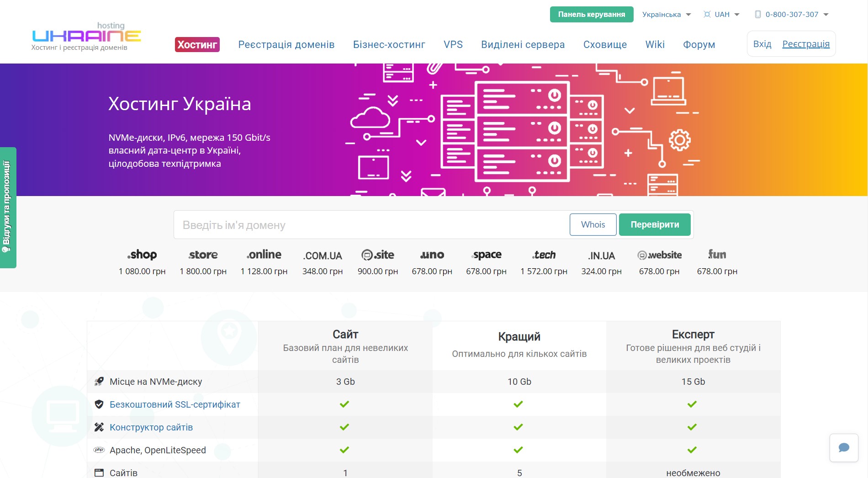
Task: Select the .store domain zone logo
Action: click(203, 255)
